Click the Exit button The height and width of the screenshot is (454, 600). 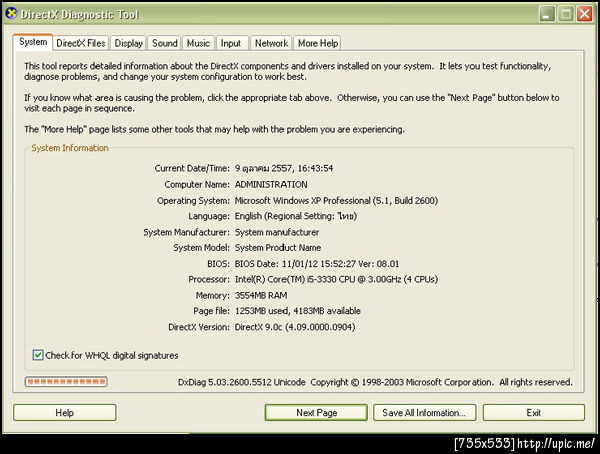pos(534,413)
